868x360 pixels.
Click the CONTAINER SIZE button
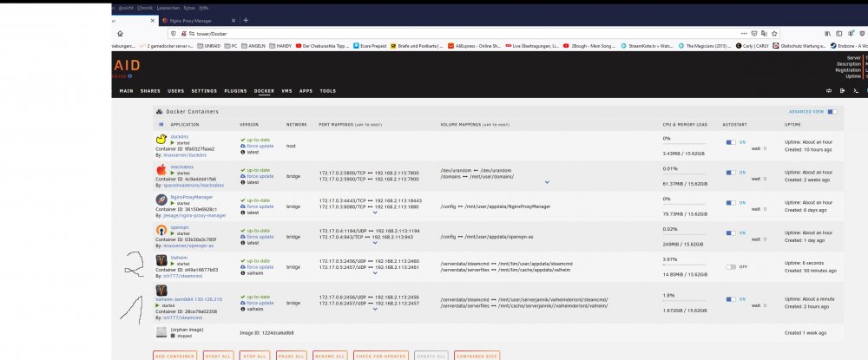[477, 357]
